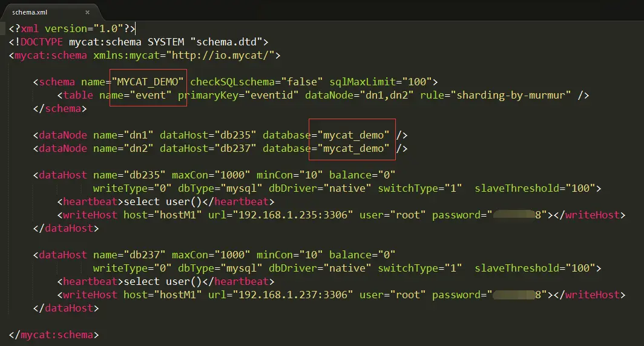Click dataNode name="dn2" value
The width and height of the screenshot is (644, 346).
point(139,148)
